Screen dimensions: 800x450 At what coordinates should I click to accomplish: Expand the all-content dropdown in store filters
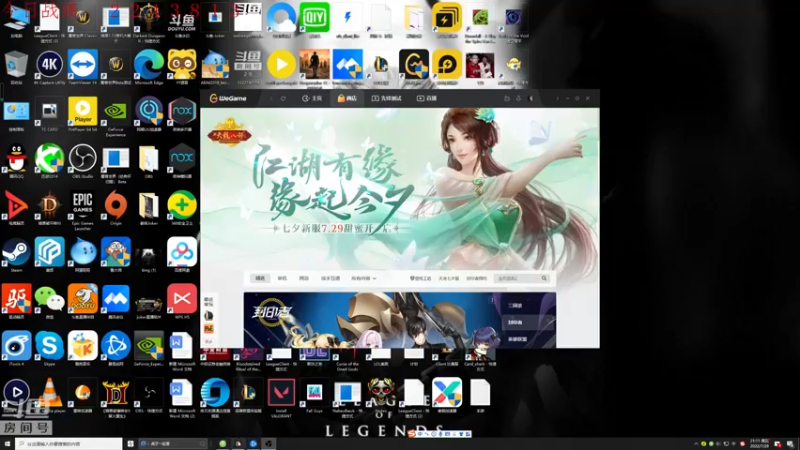coord(363,278)
